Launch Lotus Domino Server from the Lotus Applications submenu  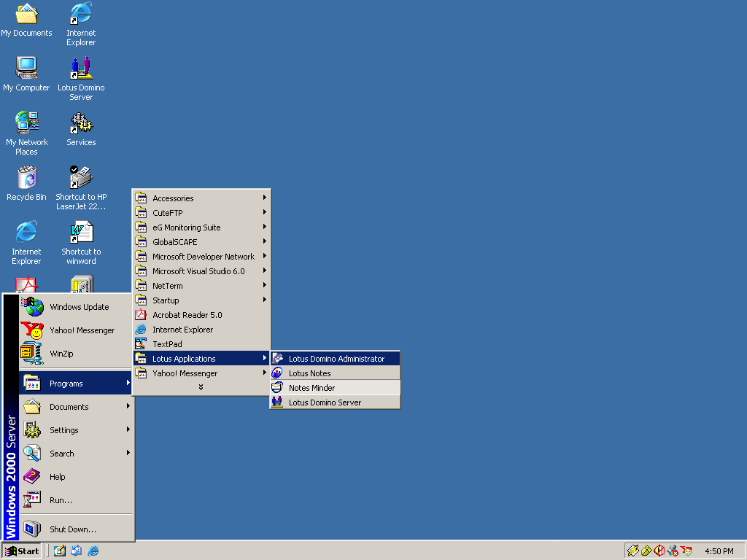(x=336, y=402)
